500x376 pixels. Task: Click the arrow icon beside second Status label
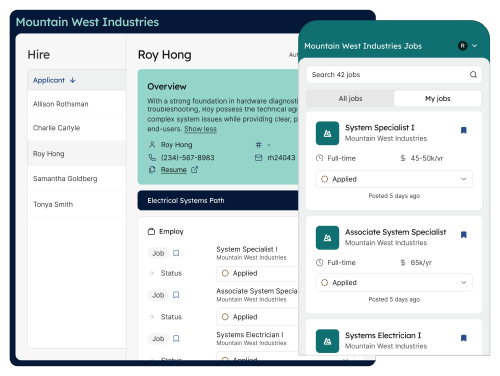coord(151,317)
